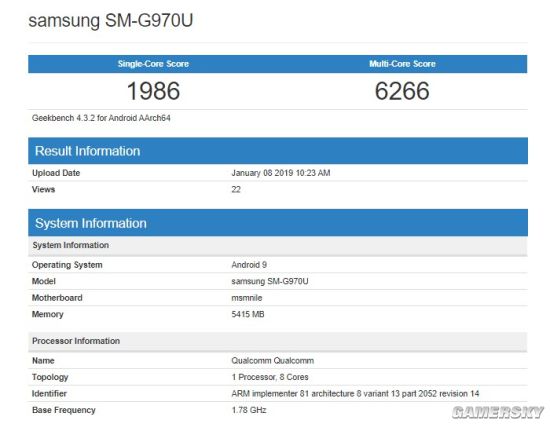Screen dimensions: 550x424
Task: Click the single-core score value 1986
Action: point(153,91)
